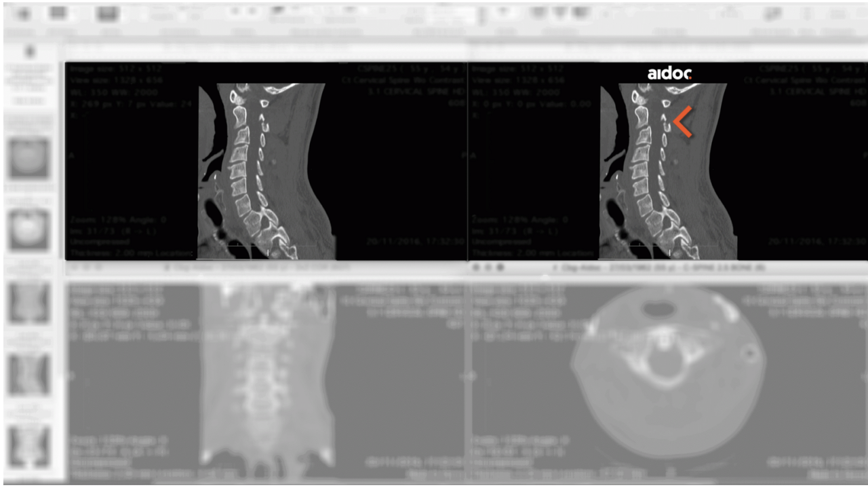Click the Zoom 128% text in the left view
The width and height of the screenshot is (868, 486).
(119, 221)
